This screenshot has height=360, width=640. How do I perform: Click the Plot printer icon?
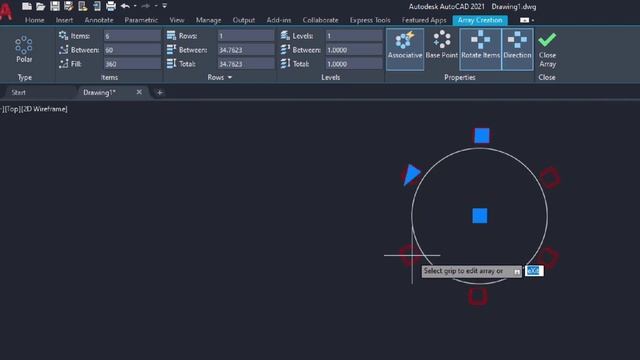(x=111, y=6)
